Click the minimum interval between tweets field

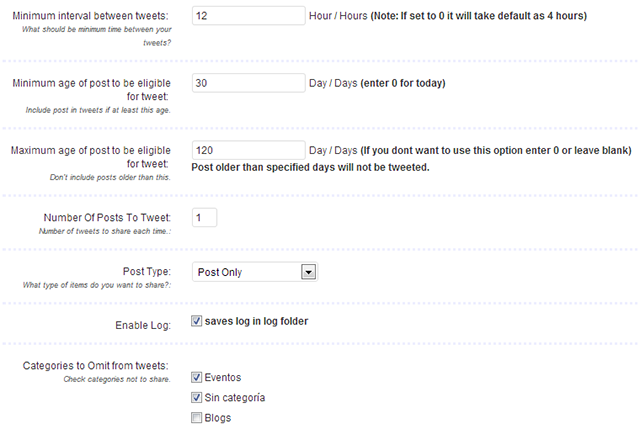coord(249,16)
